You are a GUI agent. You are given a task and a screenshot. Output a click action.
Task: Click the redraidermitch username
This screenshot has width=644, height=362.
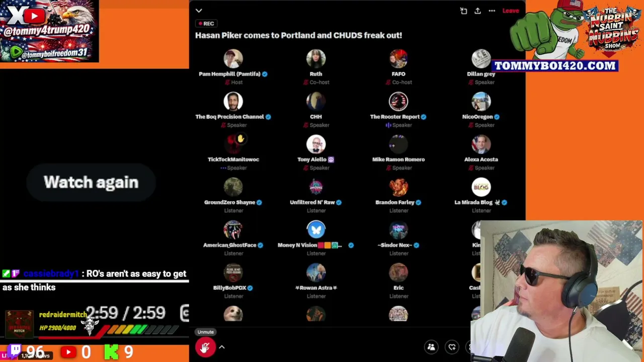pyautogui.click(x=63, y=314)
